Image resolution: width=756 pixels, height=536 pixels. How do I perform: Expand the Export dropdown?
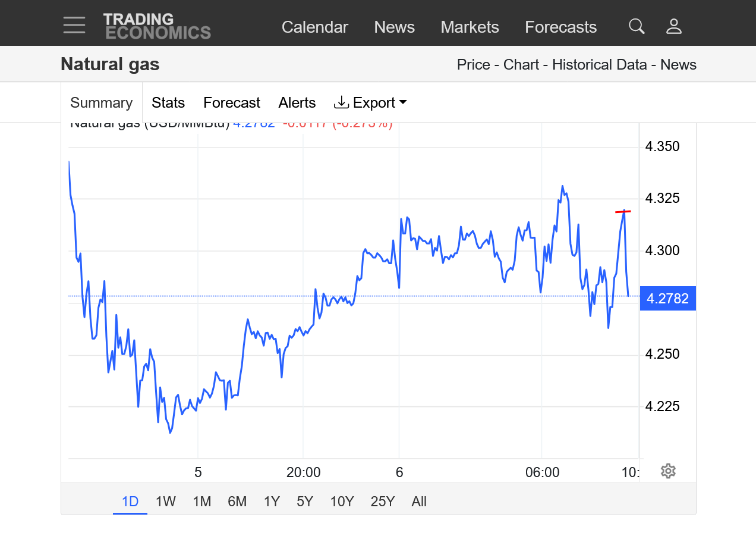coord(371,103)
